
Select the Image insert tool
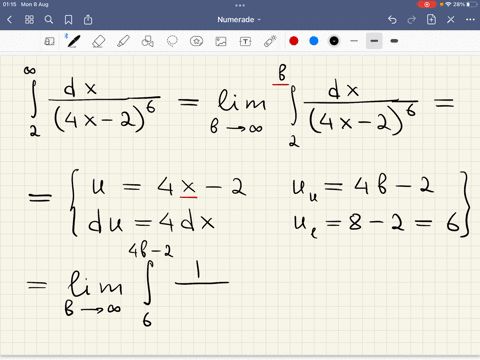coord(221,41)
